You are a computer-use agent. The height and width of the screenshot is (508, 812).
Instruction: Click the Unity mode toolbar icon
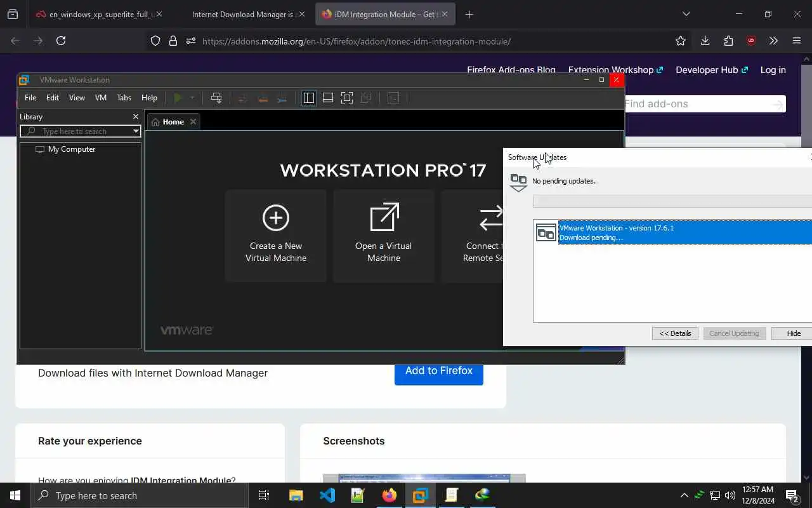click(x=366, y=98)
